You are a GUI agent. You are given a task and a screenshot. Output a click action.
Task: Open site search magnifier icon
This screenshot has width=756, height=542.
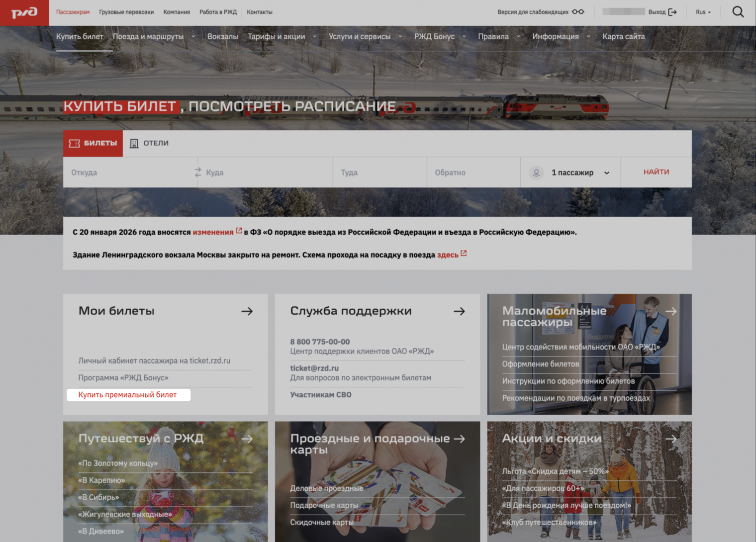click(738, 12)
